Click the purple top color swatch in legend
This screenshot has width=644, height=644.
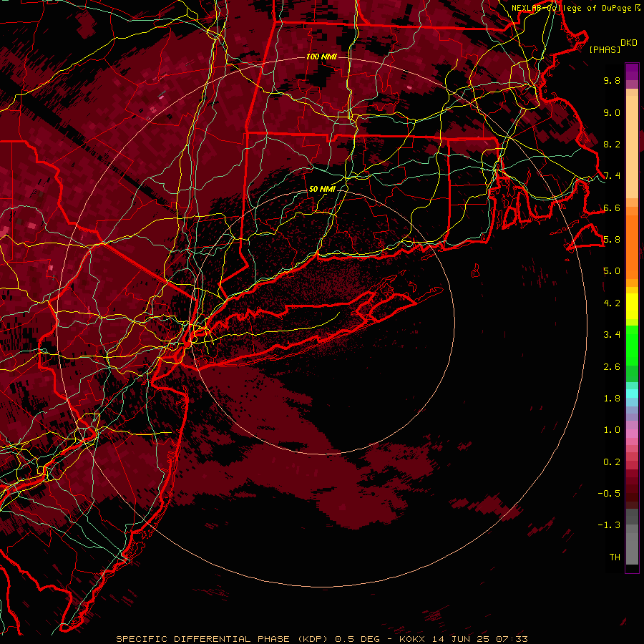pyautogui.click(x=632, y=72)
